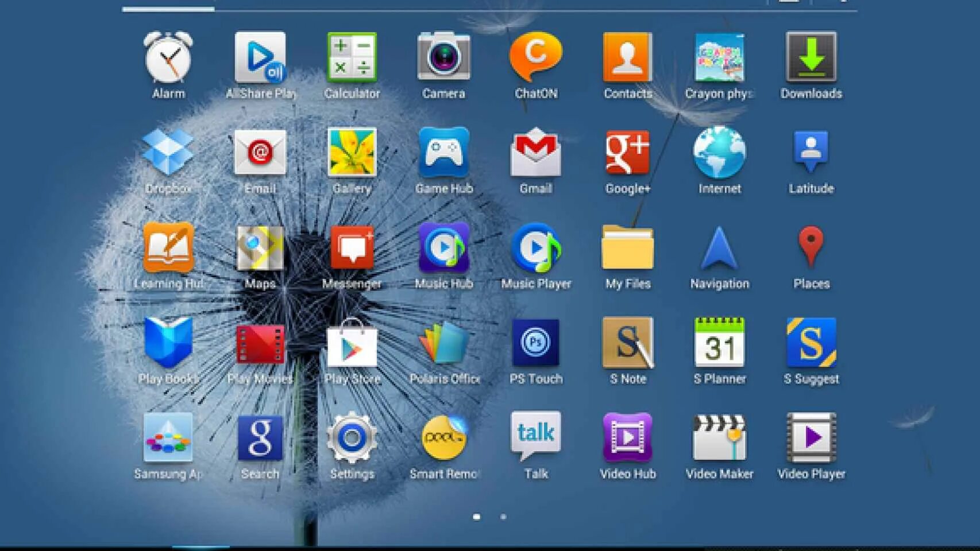Launch Play Books
Screen dimensions: 980x551
click(x=168, y=343)
